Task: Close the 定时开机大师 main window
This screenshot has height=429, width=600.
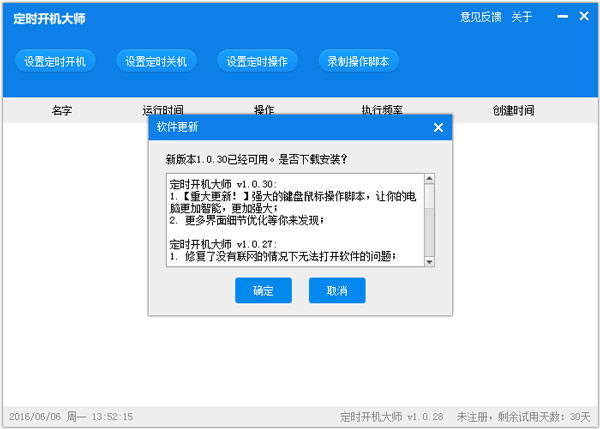Action: point(583,17)
